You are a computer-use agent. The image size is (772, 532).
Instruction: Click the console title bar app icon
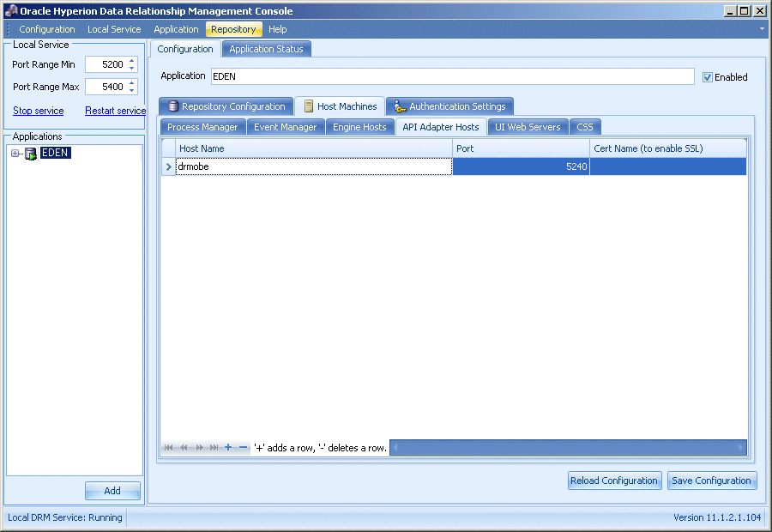pos(11,10)
